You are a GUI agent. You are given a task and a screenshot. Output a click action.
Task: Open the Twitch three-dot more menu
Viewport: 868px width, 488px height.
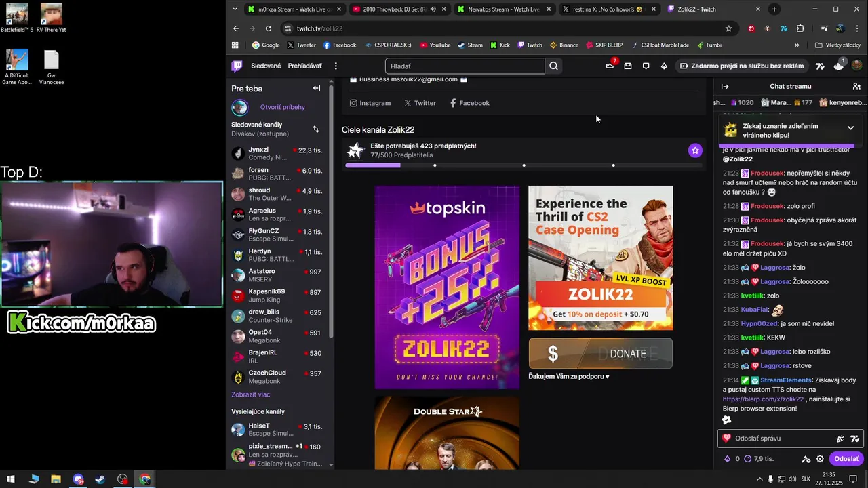pyautogui.click(x=336, y=66)
